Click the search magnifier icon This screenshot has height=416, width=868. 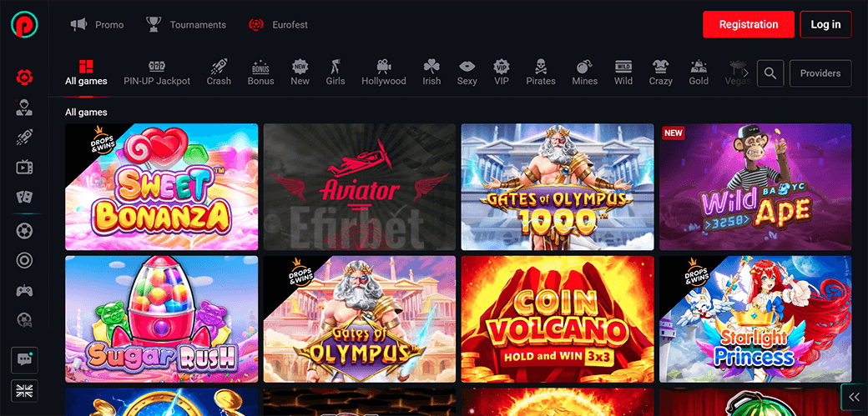(x=770, y=73)
